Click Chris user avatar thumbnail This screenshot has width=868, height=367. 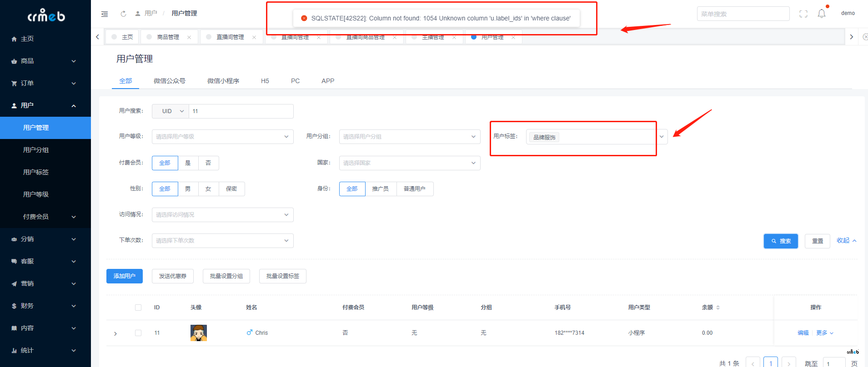199,333
